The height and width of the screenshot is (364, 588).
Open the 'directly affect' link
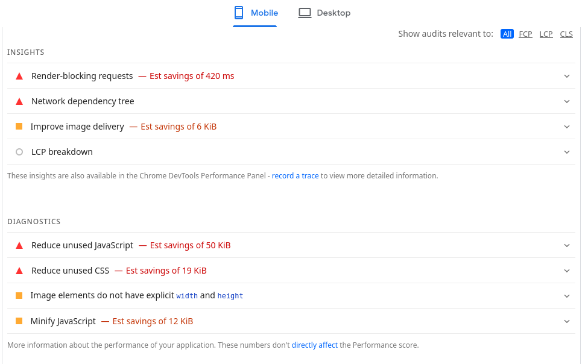(x=315, y=345)
